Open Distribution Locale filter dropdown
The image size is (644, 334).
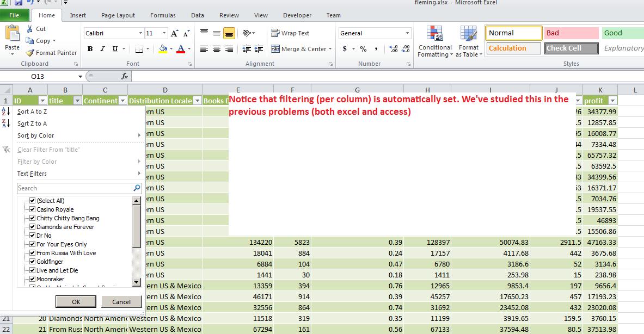[197, 101]
